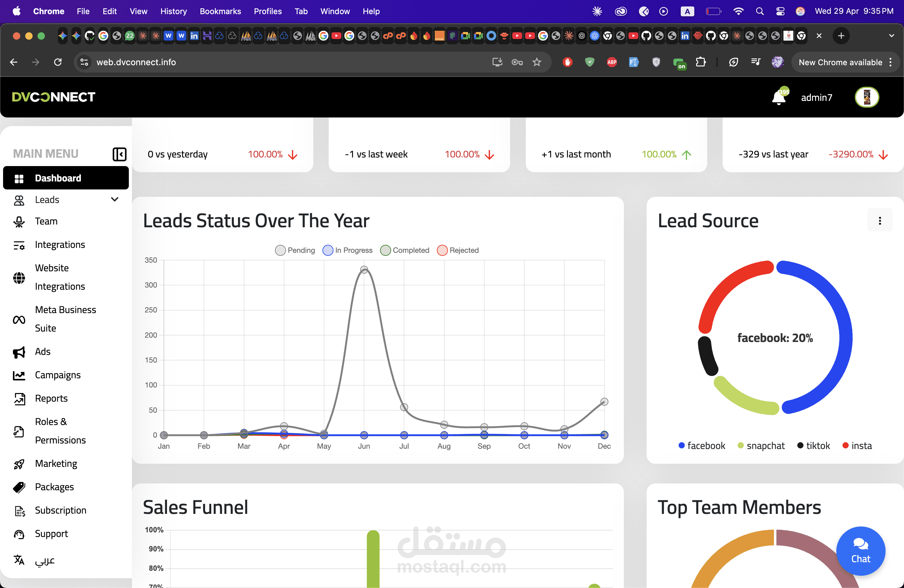Open a new tab
Screen dimensions: 904x588
click(841, 36)
